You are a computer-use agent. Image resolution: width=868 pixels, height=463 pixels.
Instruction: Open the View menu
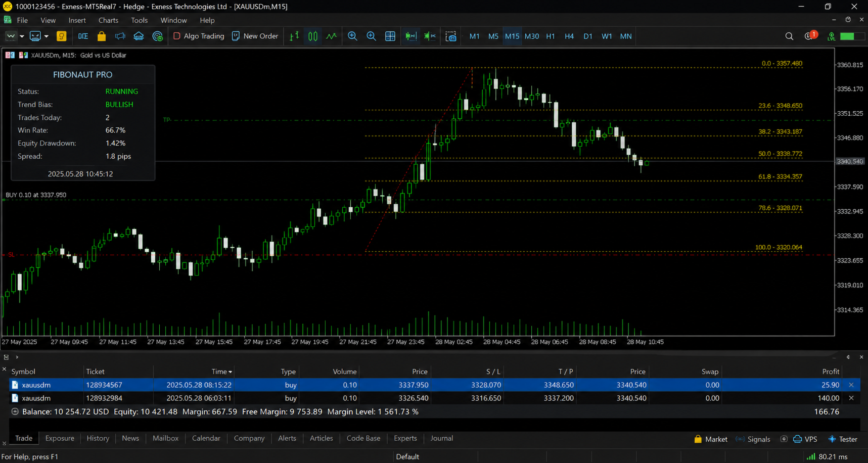point(48,20)
